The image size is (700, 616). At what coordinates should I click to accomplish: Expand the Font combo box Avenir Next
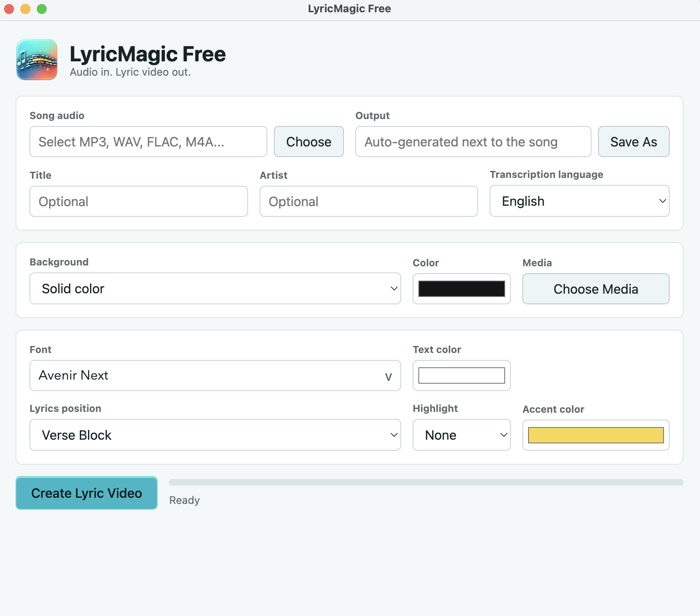[215, 375]
